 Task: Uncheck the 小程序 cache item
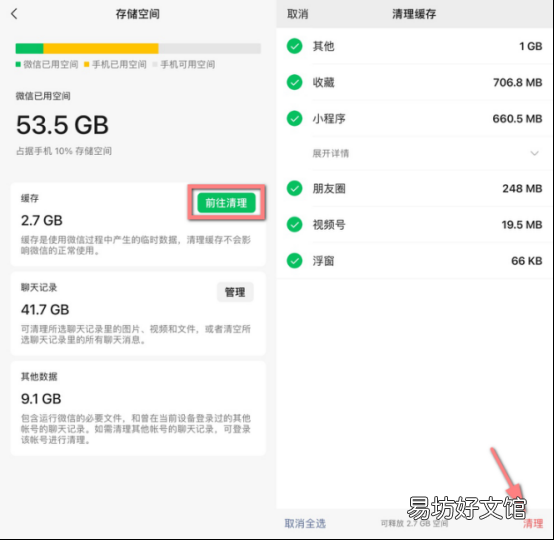coord(294,118)
